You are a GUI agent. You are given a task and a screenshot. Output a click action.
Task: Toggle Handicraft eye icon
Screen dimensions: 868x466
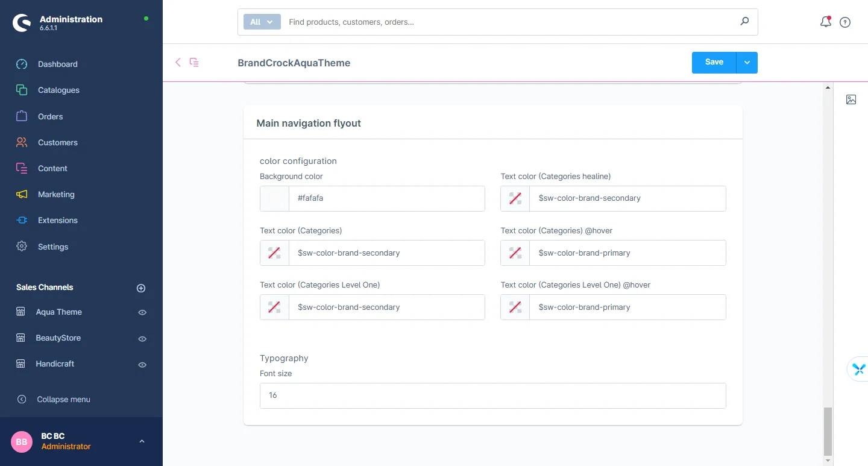pos(142,365)
